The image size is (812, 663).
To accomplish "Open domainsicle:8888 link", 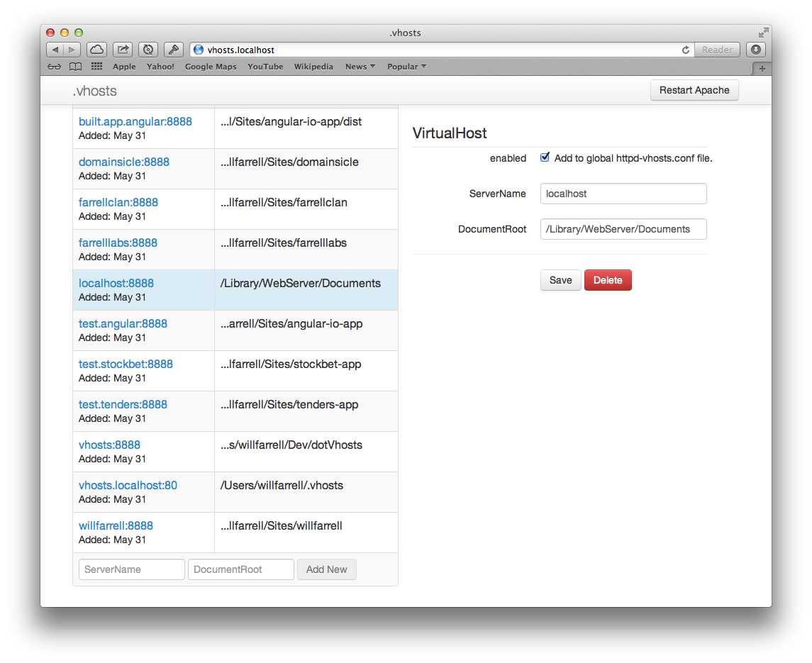I will pyautogui.click(x=124, y=162).
